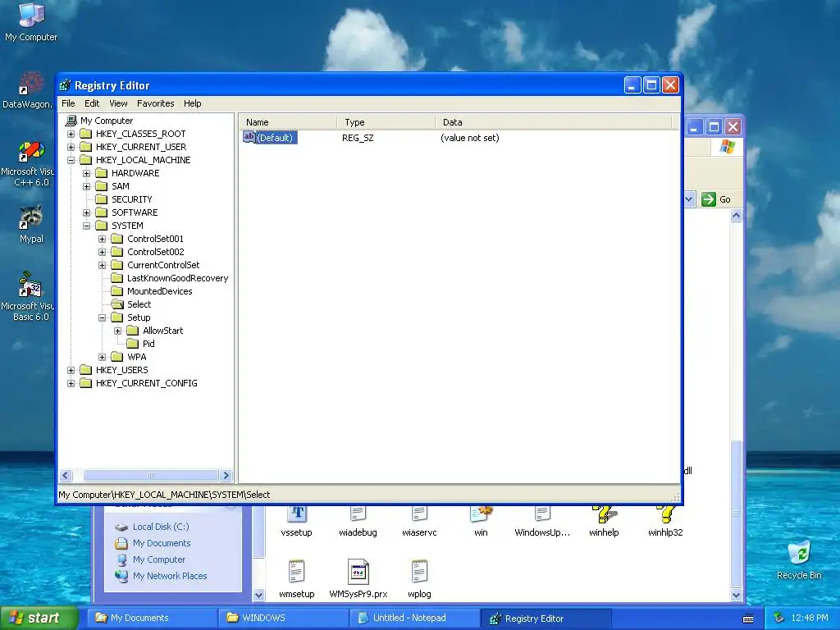The width and height of the screenshot is (840, 630).
Task: Select wmsetup file in WINDOWS window
Action: (x=296, y=578)
